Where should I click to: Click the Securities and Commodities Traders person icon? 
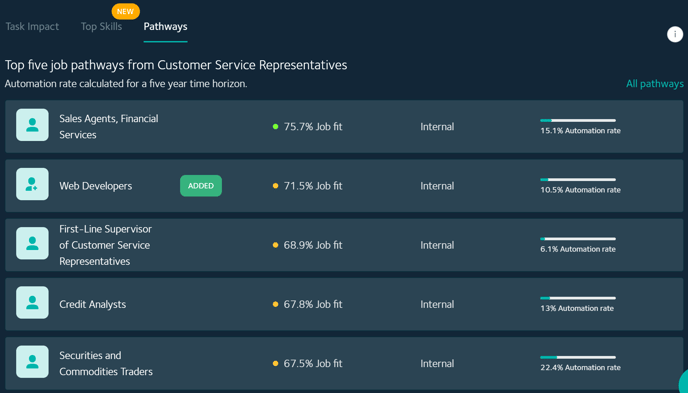32,361
